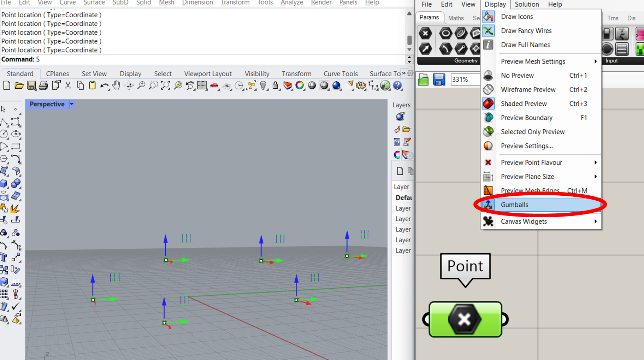Image resolution: width=644 pixels, height=360 pixels.
Task: Select Wireframe Preview mode
Action: [x=541, y=90]
